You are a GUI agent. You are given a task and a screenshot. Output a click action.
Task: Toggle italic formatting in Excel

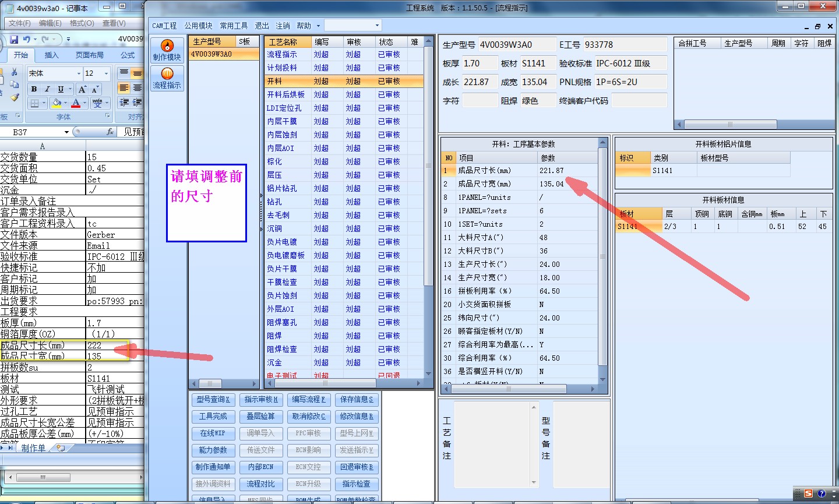pyautogui.click(x=47, y=89)
